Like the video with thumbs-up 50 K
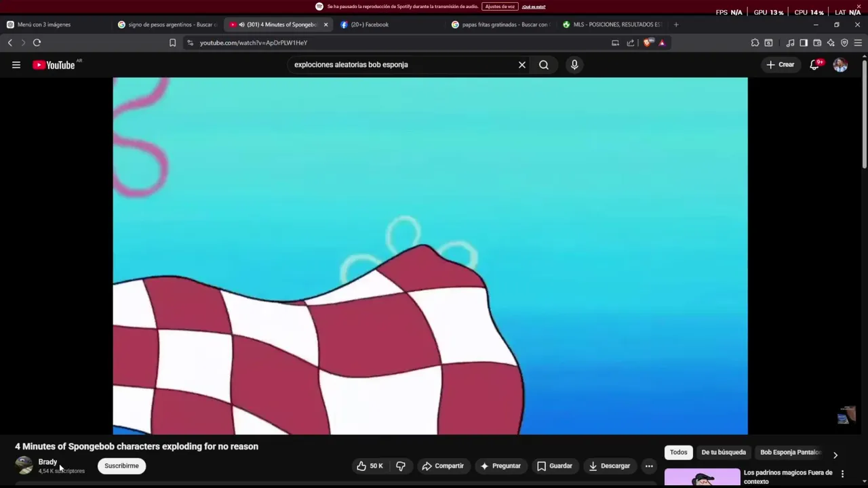Screen dimensions: 868x488 point(370,466)
